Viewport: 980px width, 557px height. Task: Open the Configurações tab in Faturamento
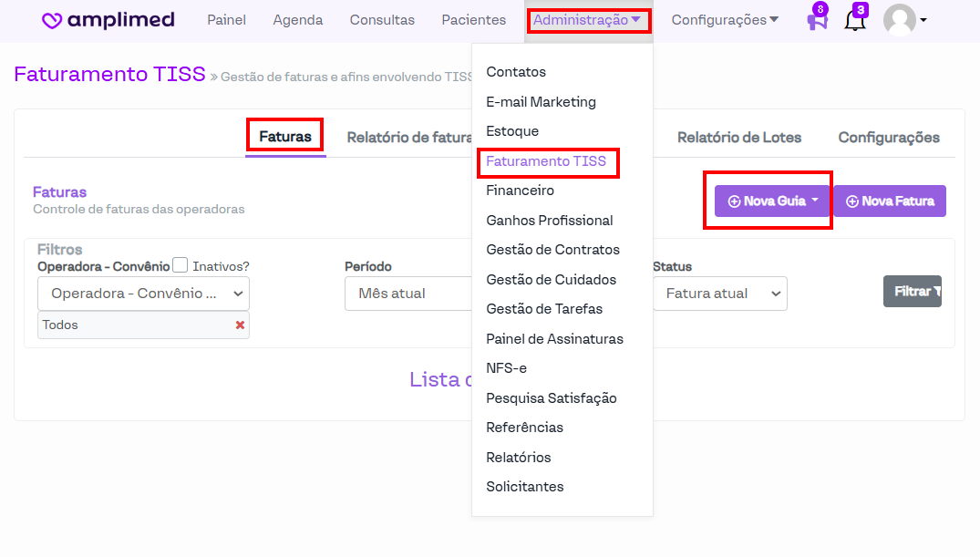click(888, 138)
